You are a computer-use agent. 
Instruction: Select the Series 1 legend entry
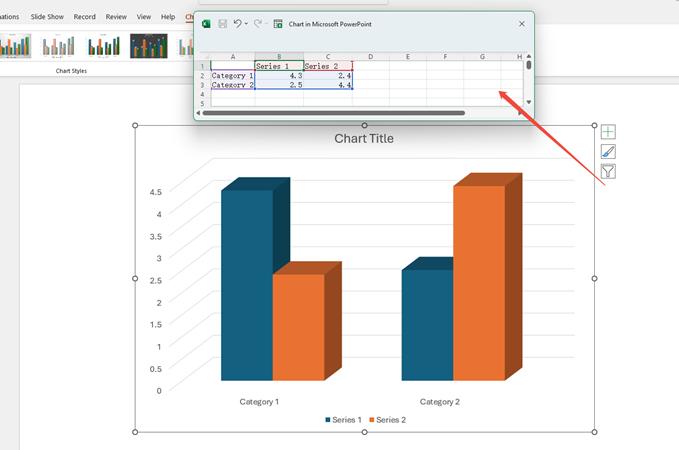coord(343,420)
